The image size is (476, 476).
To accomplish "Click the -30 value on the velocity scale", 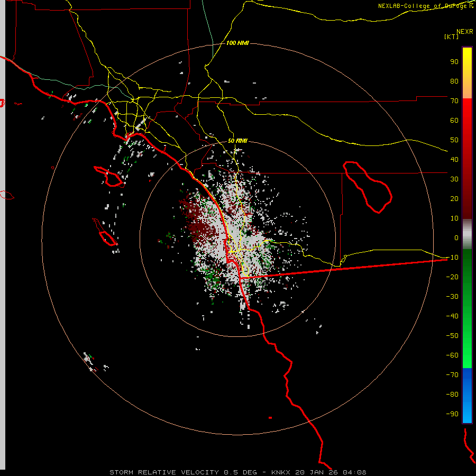I will point(452,297).
